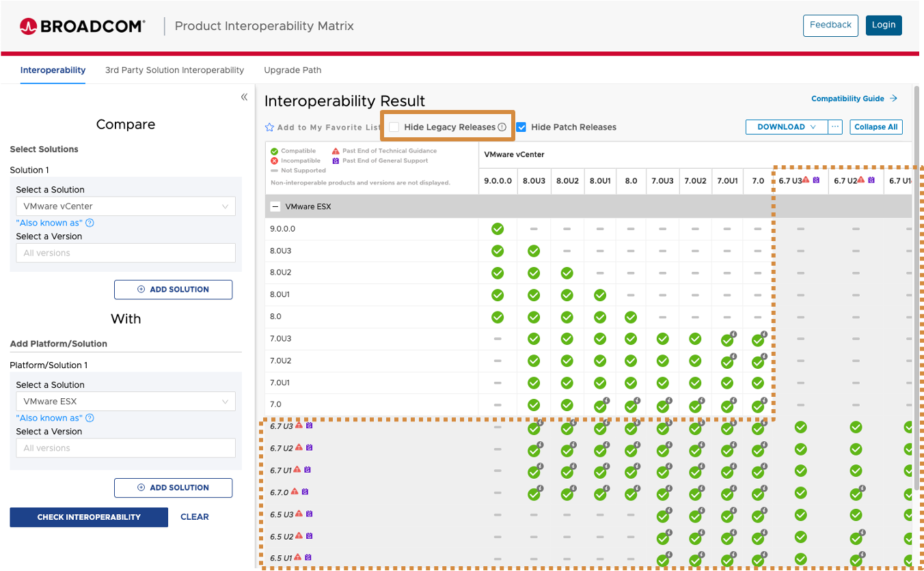Click the Add to My Favorite List star icon
Viewport: 924px width, 571px height.
point(269,127)
